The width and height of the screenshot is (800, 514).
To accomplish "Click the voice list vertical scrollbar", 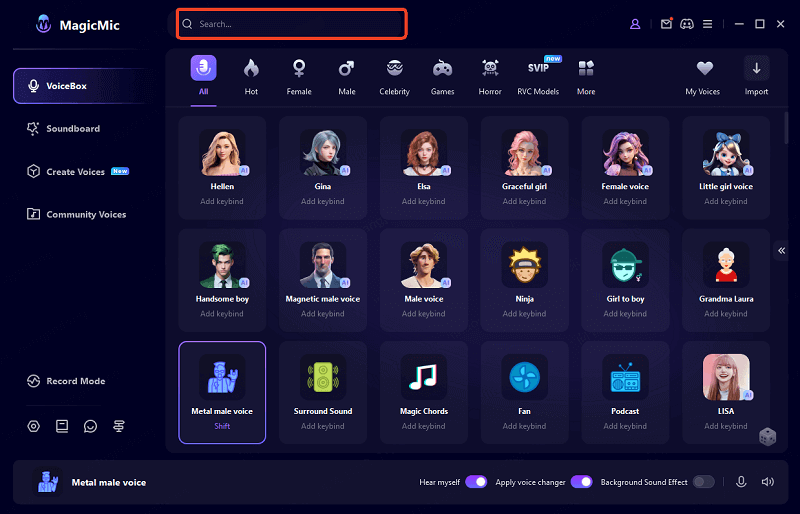I will pyautogui.click(x=786, y=128).
